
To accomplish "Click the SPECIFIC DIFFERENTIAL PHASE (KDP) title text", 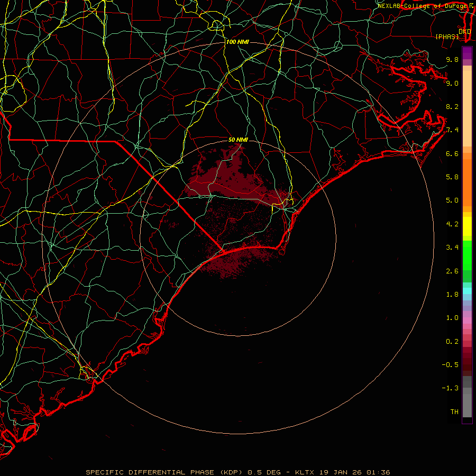I will 164,472.
